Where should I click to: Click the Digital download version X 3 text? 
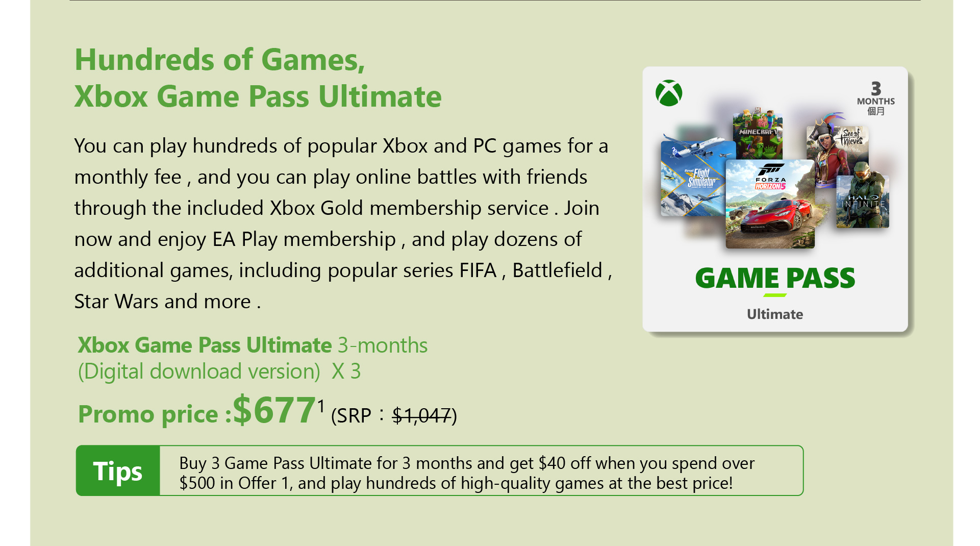(x=219, y=371)
